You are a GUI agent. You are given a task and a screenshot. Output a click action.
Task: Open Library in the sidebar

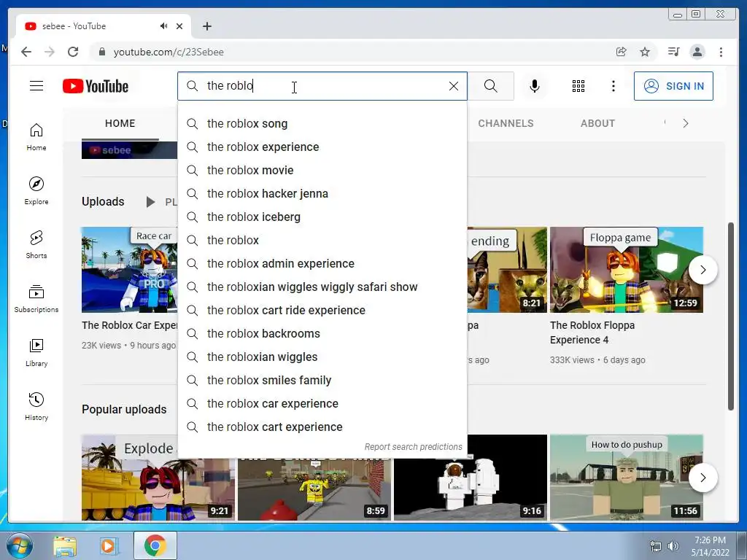point(36,352)
